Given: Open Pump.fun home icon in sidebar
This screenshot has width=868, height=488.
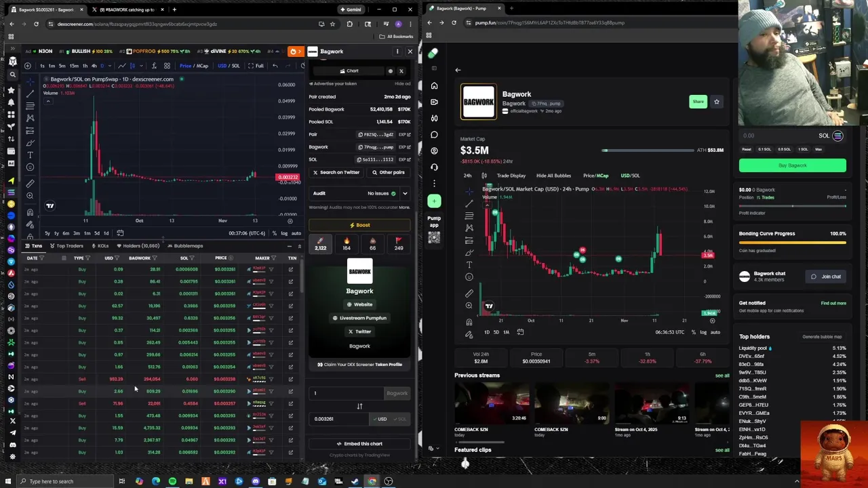Looking at the screenshot, I should pos(434,85).
